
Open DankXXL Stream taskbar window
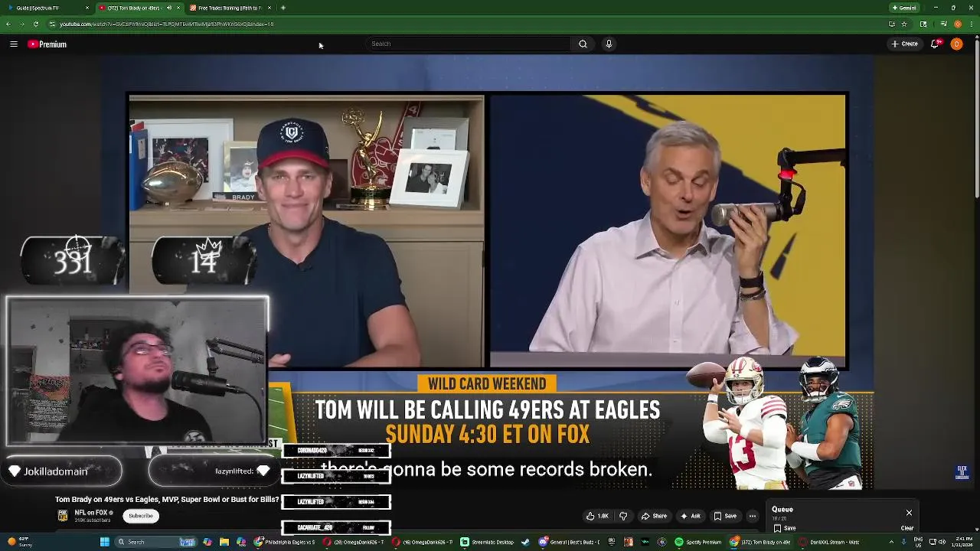(828, 542)
